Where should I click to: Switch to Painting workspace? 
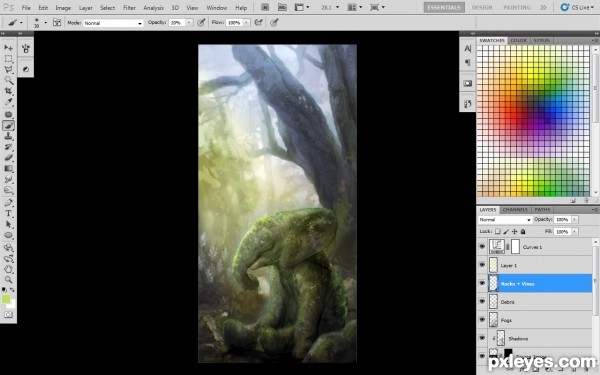point(517,7)
